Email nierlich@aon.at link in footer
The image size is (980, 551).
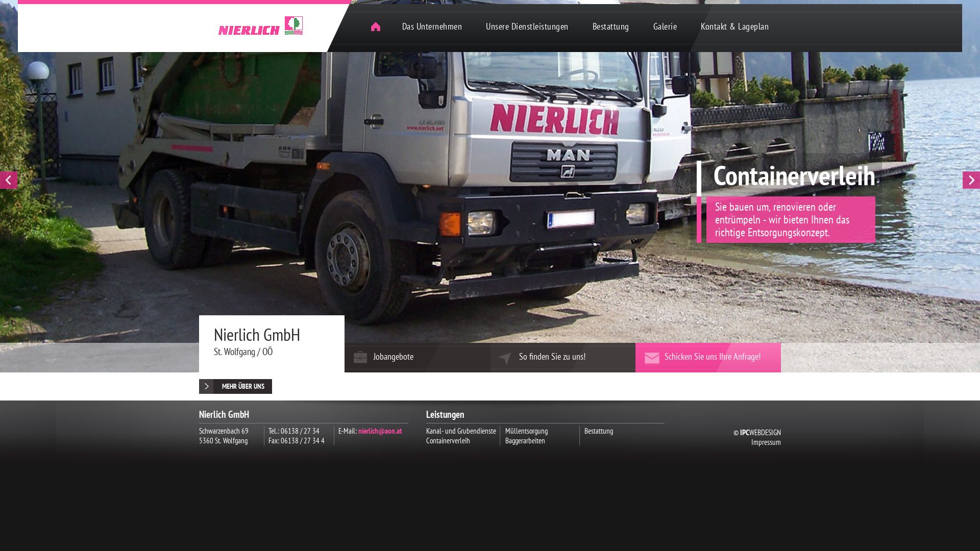click(380, 431)
